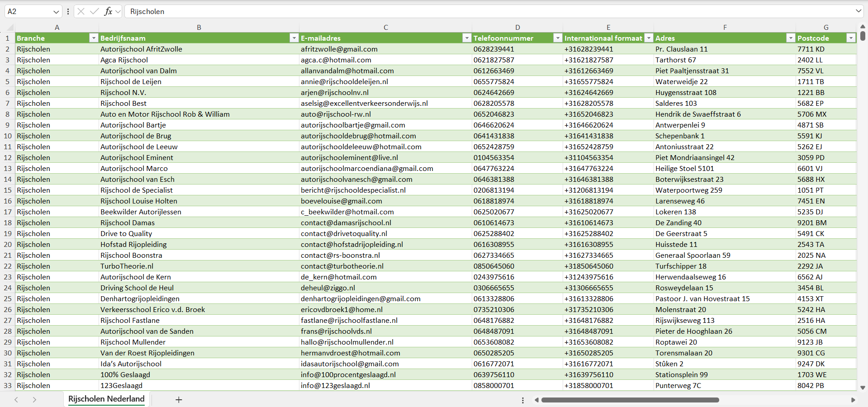This screenshot has width=868, height=407.
Task: Select the Rijscholen Nederland sheet tab
Action: (106, 399)
